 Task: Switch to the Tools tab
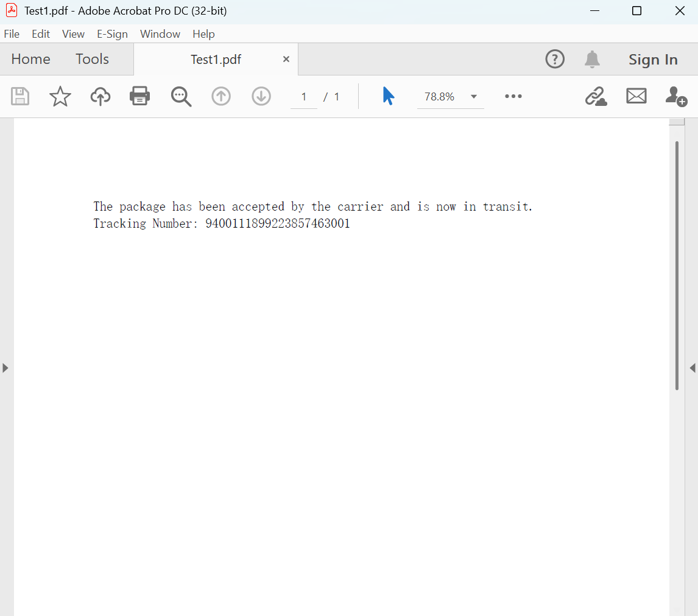(x=92, y=59)
